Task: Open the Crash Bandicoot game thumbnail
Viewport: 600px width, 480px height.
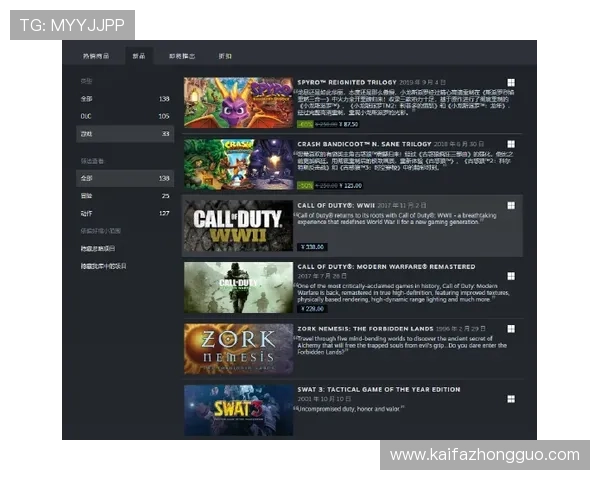Action: [238, 164]
